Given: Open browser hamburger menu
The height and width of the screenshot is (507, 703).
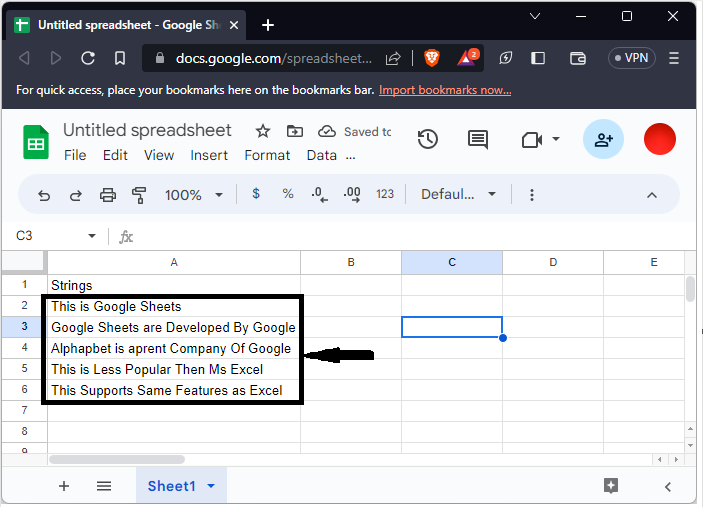Looking at the screenshot, I should [x=674, y=58].
